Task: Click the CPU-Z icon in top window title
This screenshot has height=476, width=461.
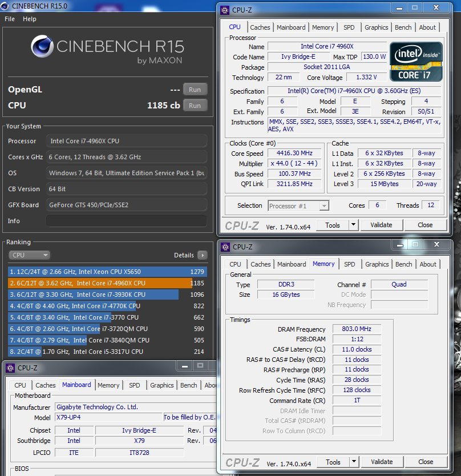Action: coord(225,10)
